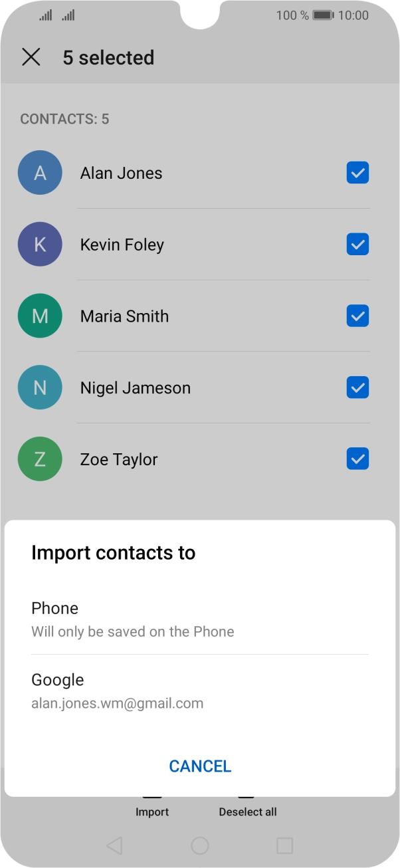Image resolution: width=400 pixels, height=868 pixels.
Task: Choose Google account as import destination
Action: click(x=199, y=691)
